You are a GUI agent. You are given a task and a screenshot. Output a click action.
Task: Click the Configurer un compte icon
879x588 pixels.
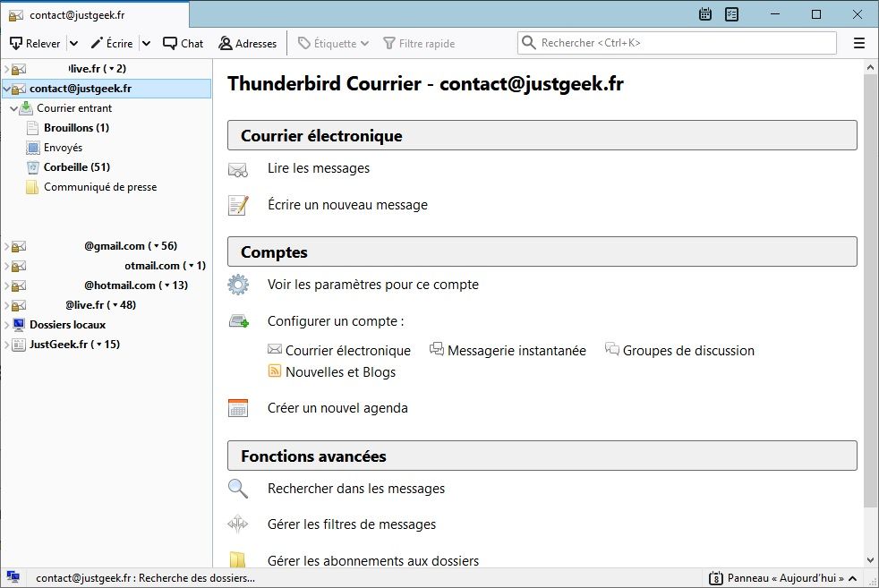pos(239,321)
